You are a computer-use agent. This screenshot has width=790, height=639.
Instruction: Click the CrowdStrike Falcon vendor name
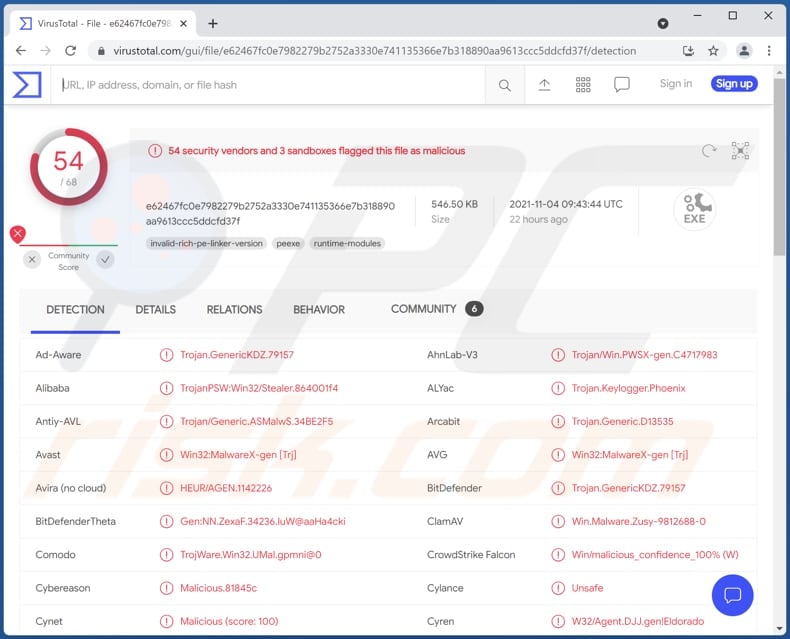point(471,554)
